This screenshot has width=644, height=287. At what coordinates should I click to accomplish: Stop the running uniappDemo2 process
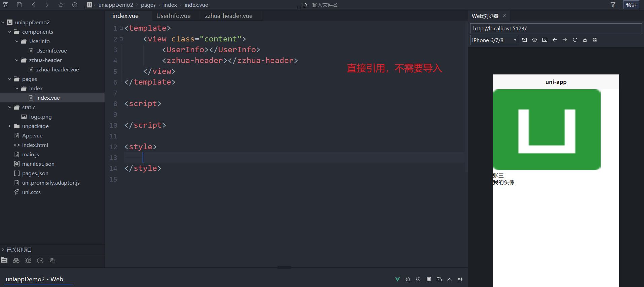[429, 279]
